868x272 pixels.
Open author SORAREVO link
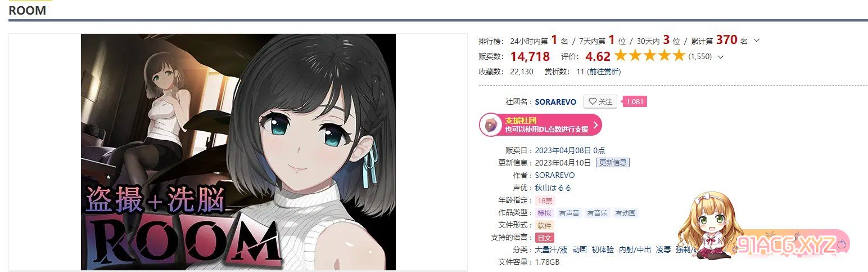coord(555,175)
